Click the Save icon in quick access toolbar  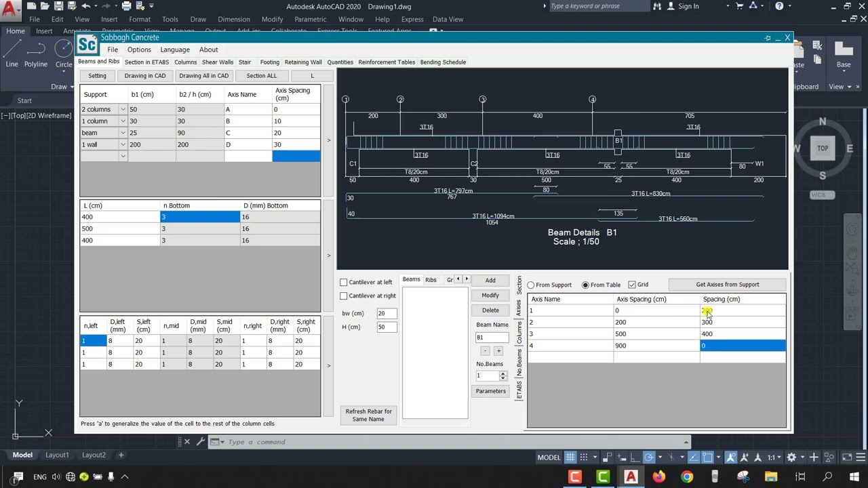(59, 6)
